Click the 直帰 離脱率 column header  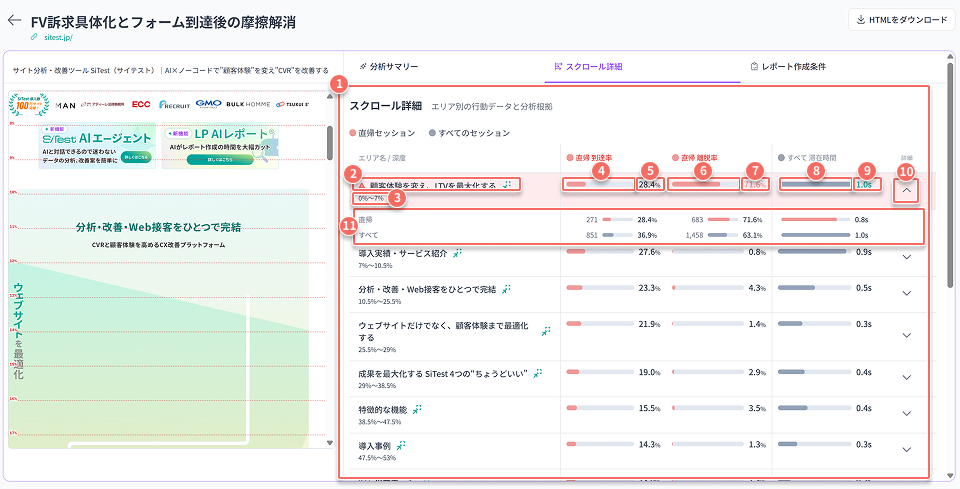(695, 158)
